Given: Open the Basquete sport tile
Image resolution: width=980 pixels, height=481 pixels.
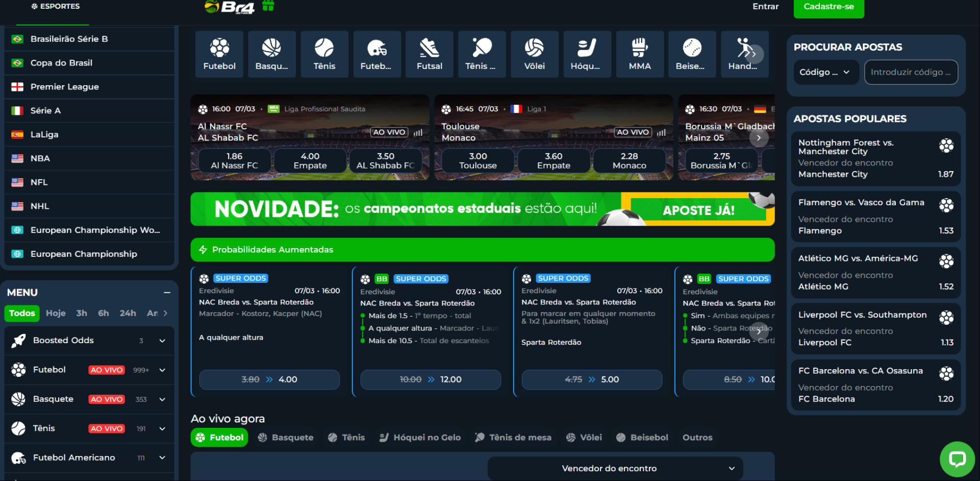Looking at the screenshot, I should 272,54.
